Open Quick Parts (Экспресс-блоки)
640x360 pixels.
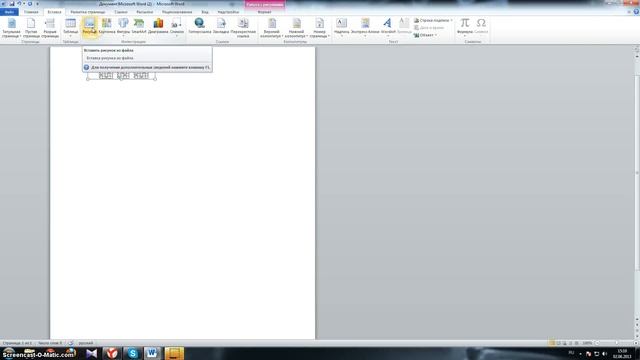point(365,27)
